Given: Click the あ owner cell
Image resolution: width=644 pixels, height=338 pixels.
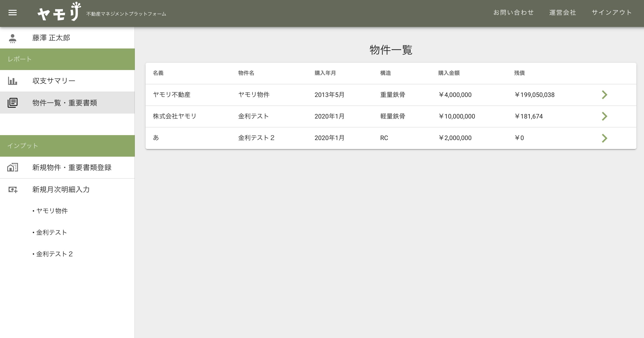Looking at the screenshot, I should pyautogui.click(x=156, y=138).
